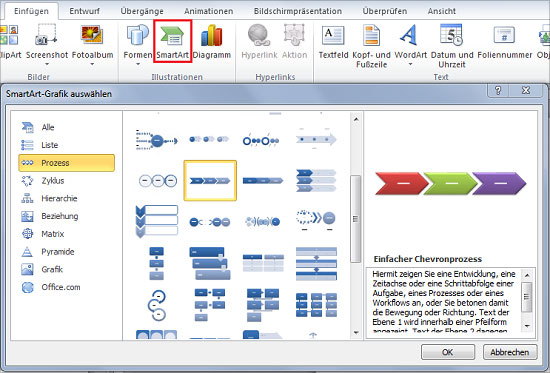Click the layout gallery scroll up arrow
550x373 pixels.
pos(356,119)
